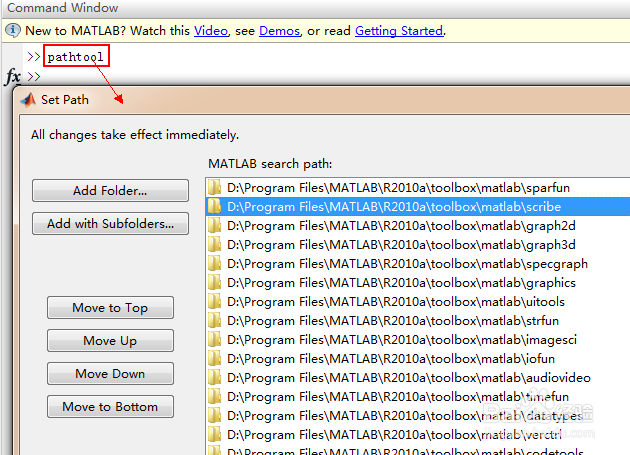Click the folder icon of the verctrl path
The width and height of the screenshot is (630, 455).
point(215,435)
